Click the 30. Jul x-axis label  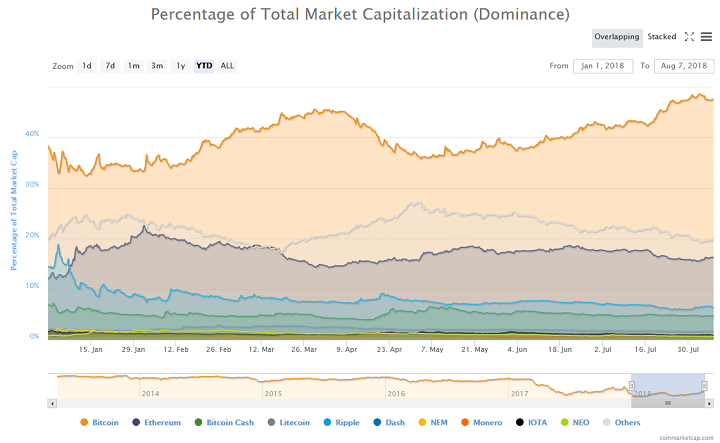tap(688, 349)
